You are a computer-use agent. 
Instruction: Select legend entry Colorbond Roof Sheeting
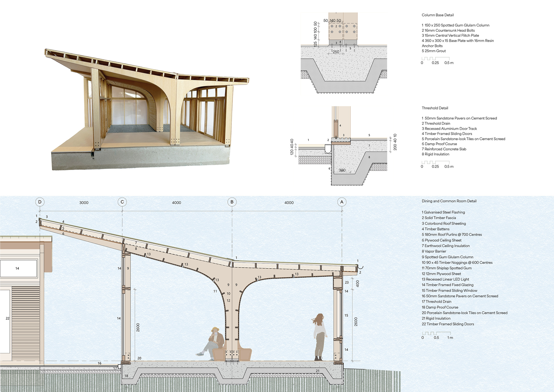444,223
